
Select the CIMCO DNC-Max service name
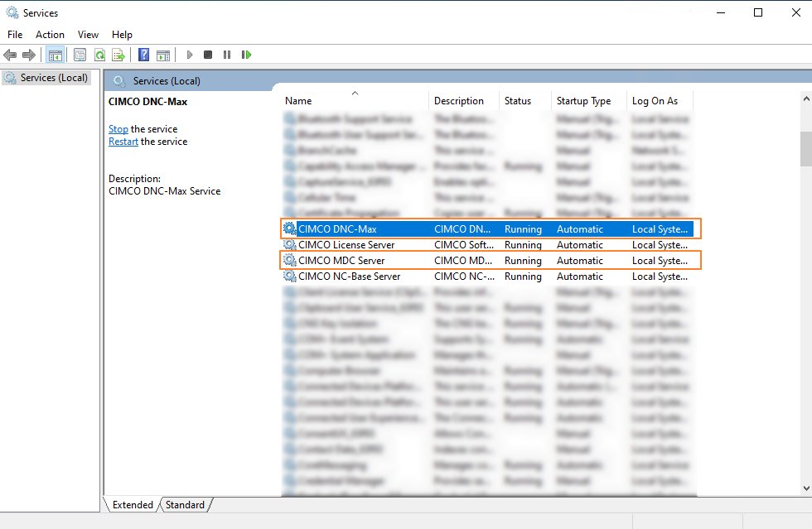pos(337,228)
